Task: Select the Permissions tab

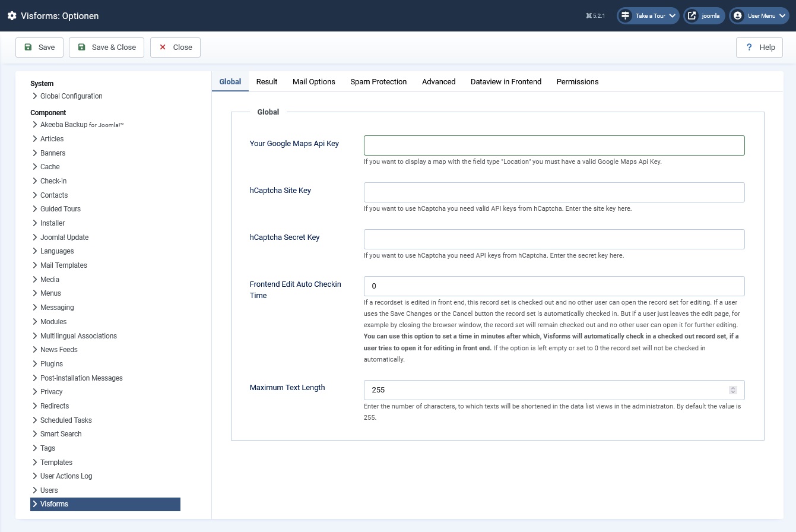Action: [577, 82]
